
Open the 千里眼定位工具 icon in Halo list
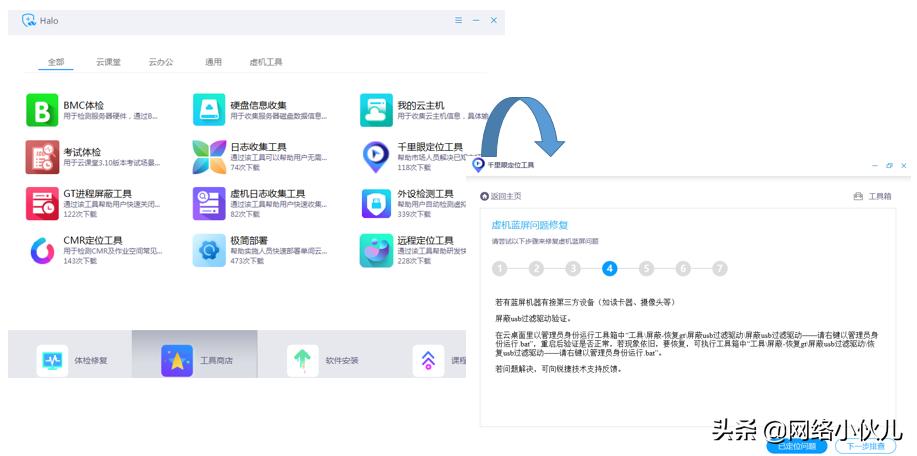click(x=376, y=157)
